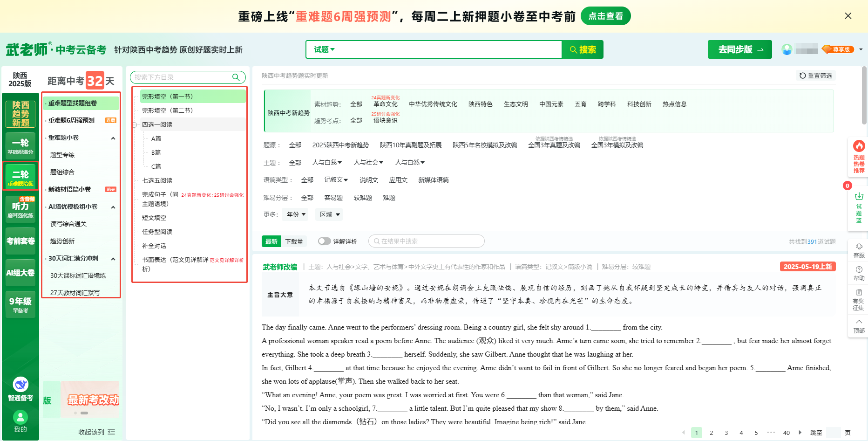The image size is (868, 441).
Task: Click 重置筛选 reset filter button
Action: (x=816, y=76)
